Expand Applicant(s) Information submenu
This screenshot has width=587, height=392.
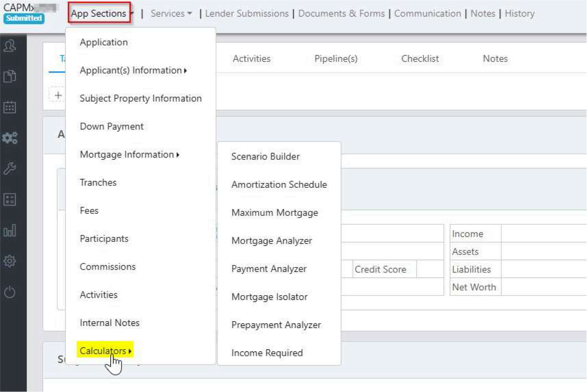(133, 70)
